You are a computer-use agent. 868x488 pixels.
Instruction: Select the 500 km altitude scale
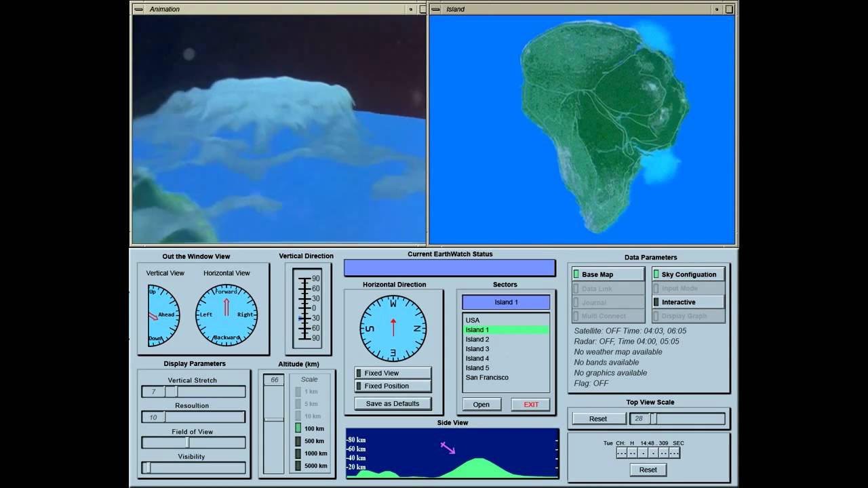[x=298, y=441]
